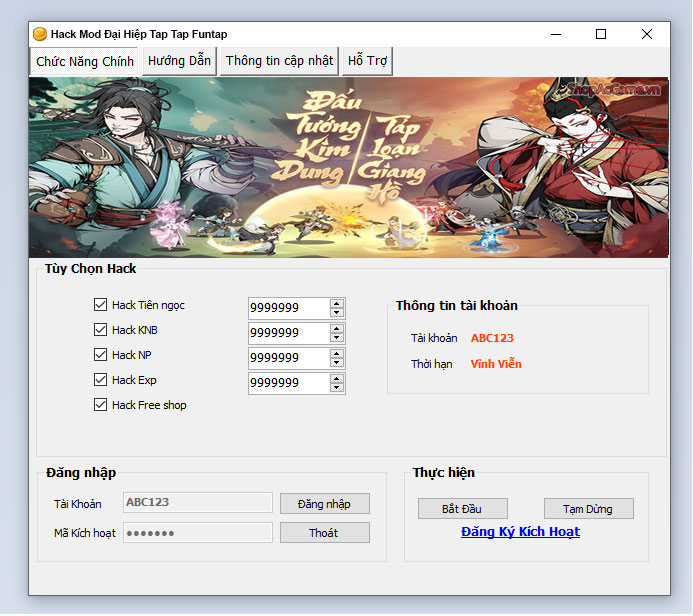The width and height of the screenshot is (693, 616).
Task: Increase the Hack Exp value with up arrow
Action: (x=337, y=378)
